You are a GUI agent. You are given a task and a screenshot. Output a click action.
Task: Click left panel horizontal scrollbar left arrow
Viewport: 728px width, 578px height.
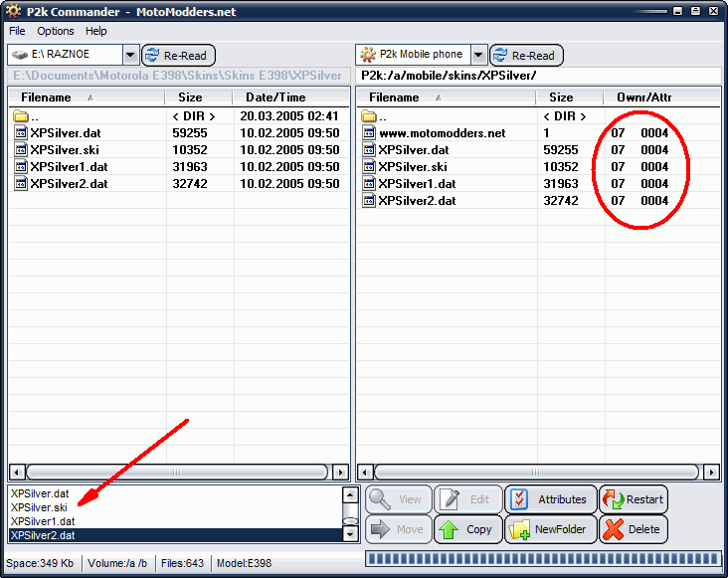[x=17, y=473]
